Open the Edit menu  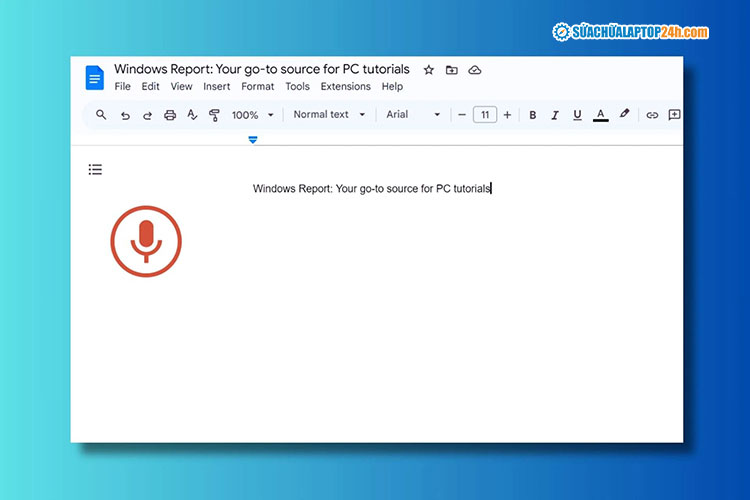(150, 87)
